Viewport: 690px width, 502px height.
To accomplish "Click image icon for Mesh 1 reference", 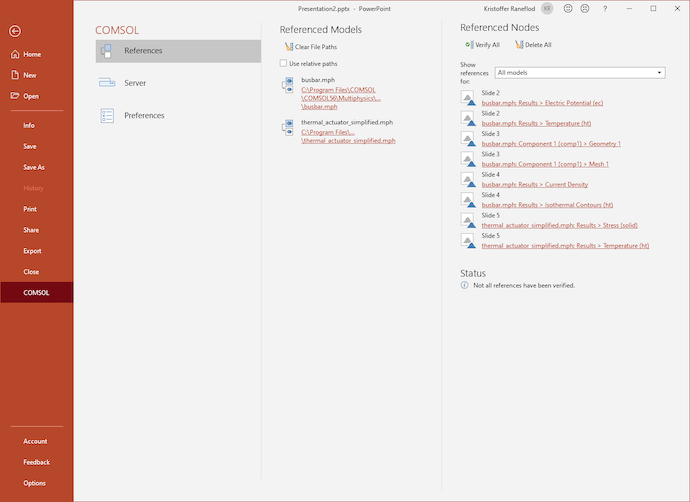I will 468,159.
